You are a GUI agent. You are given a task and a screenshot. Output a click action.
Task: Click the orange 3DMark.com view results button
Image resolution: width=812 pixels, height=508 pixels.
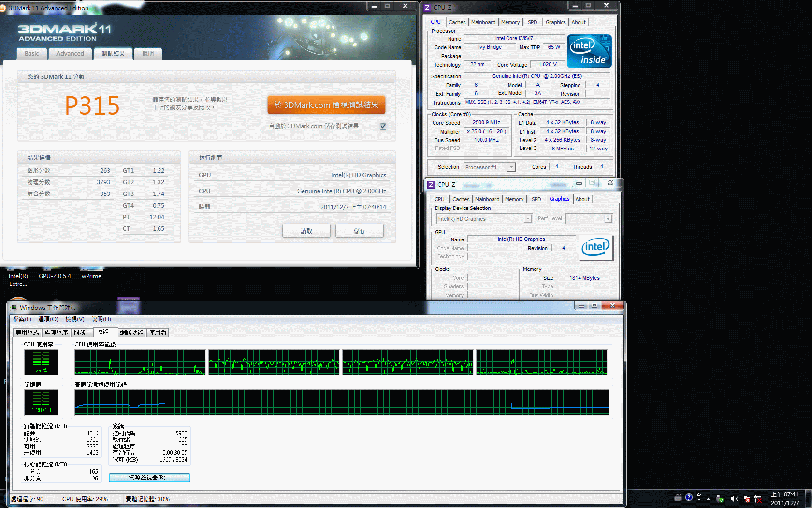pos(326,105)
